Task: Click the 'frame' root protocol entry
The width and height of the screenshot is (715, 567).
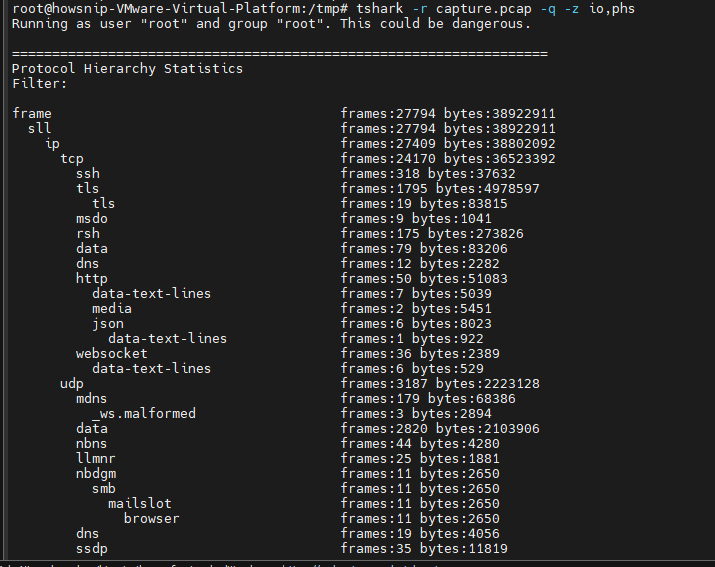Action: pyautogui.click(x=31, y=114)
